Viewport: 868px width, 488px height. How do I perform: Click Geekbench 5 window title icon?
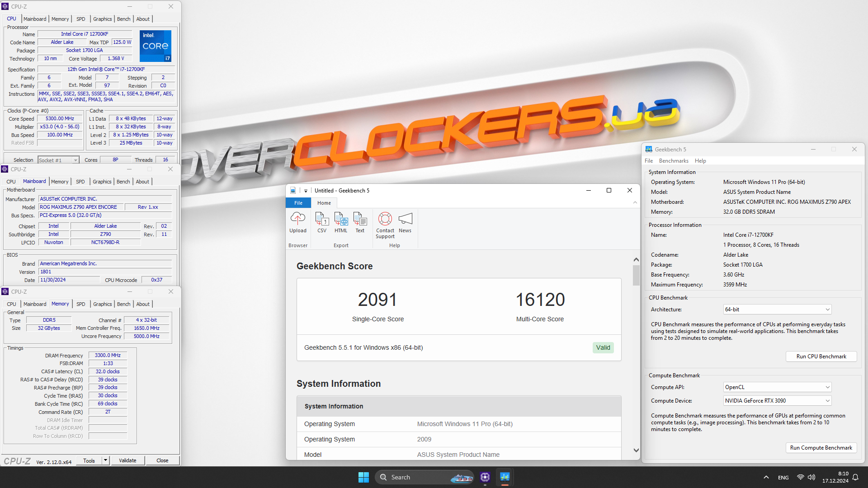(x=649, y=150)
